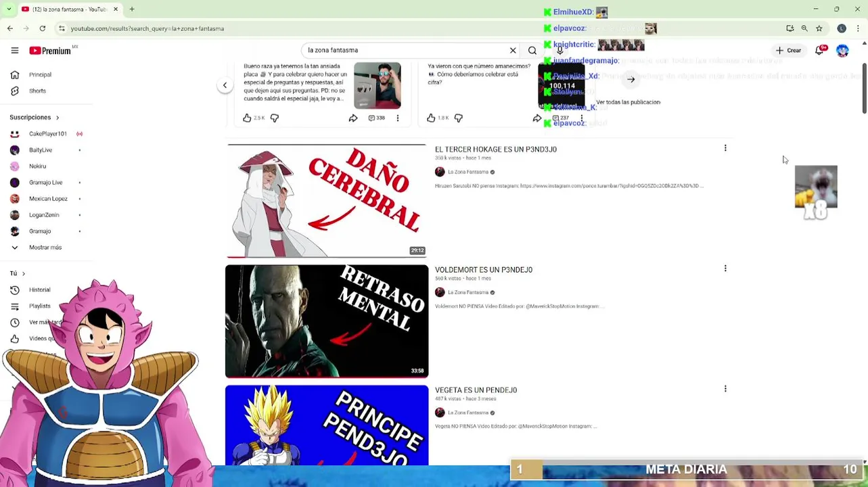Click the install app icon in address bar
The image size is (868, 487).
tap(790, 28)
